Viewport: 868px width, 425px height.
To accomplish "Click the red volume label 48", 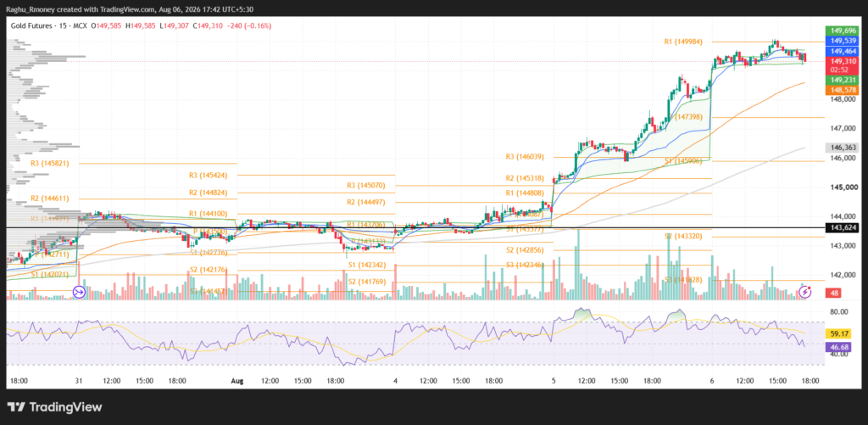I will 832,293.
